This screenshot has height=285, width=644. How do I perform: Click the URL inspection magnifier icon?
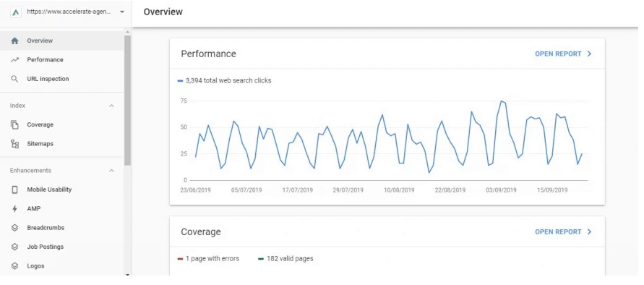14,79
